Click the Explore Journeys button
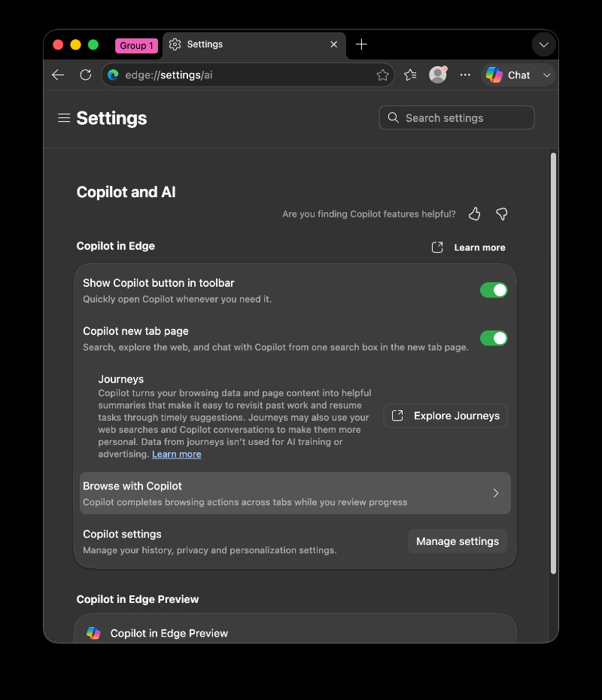 tap(445, 415)
